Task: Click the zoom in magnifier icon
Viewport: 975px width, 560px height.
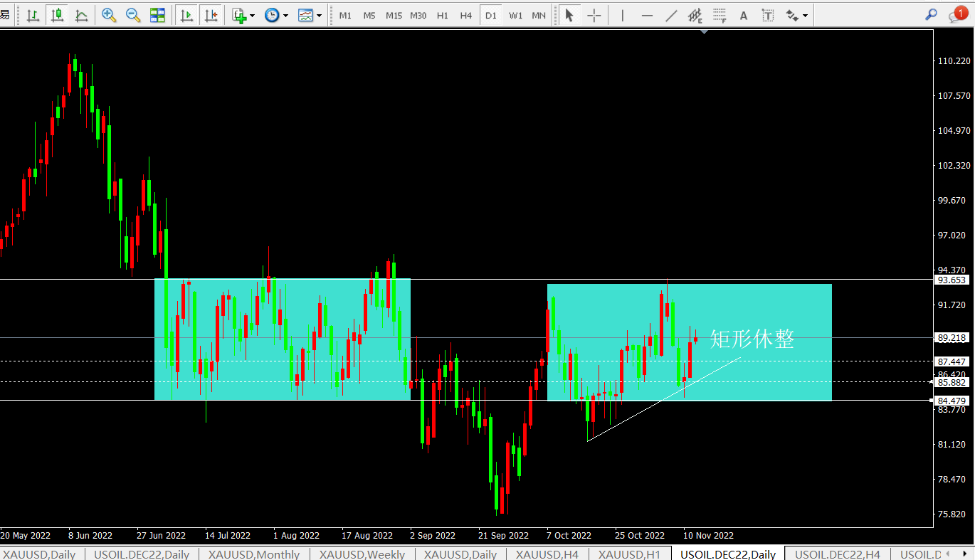Action: pos(109,15)
